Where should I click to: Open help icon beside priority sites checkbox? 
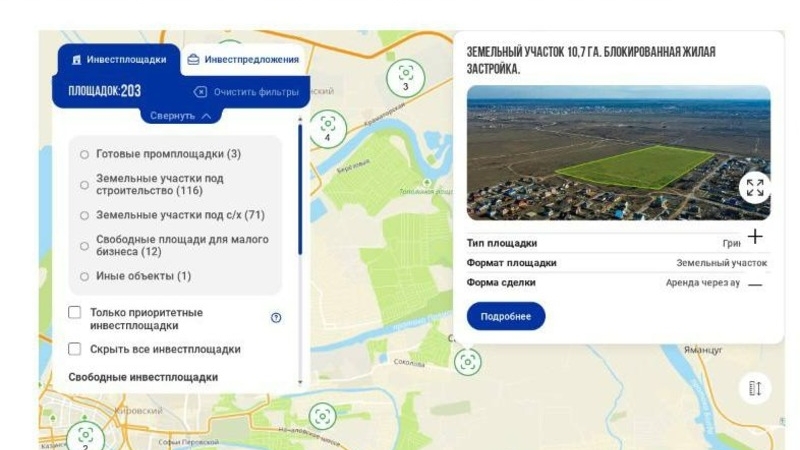click(x=276, y=318)
